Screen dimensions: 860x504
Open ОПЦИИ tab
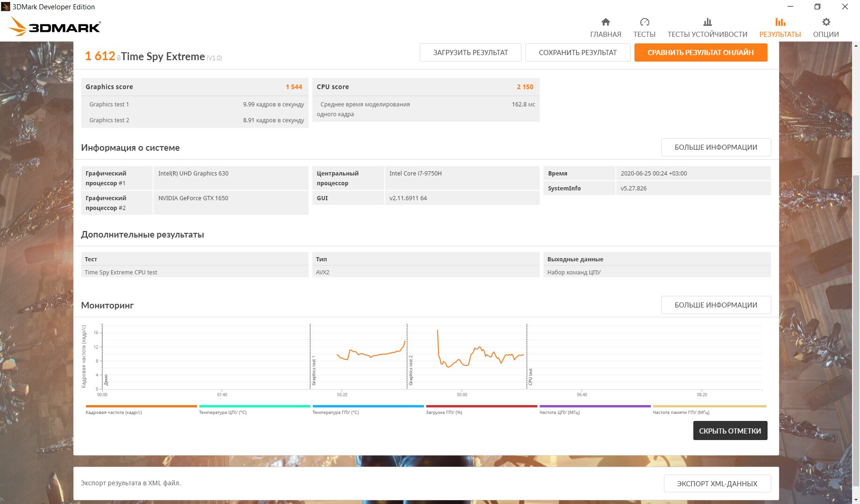click(826, 34)
